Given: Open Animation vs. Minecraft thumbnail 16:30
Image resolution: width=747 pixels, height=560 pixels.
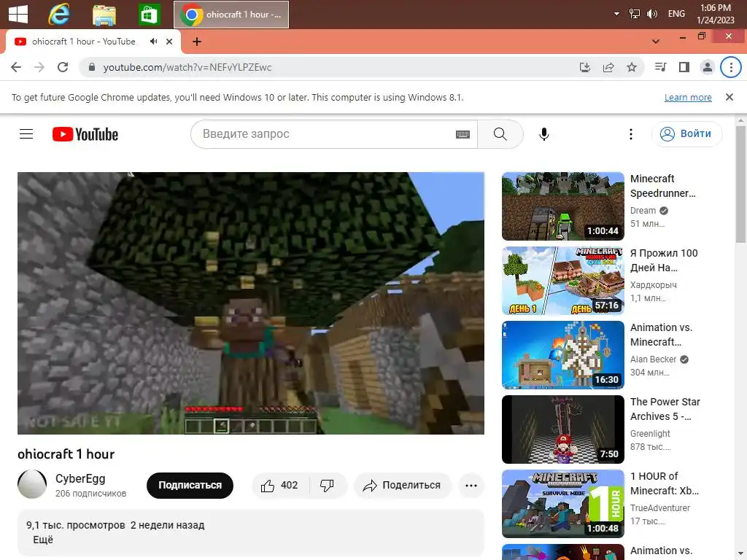Looking at the screenshot, I should click(562, 355).
